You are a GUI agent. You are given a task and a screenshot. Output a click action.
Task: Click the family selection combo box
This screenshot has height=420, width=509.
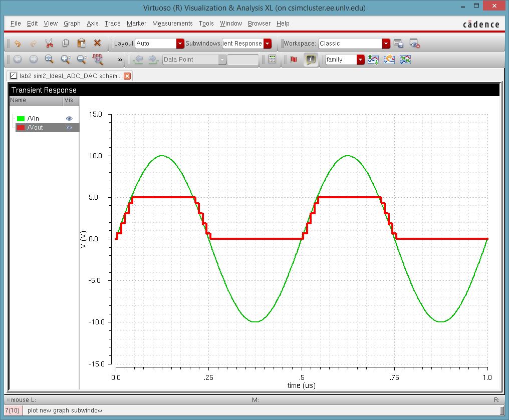[x=344, y=60]
